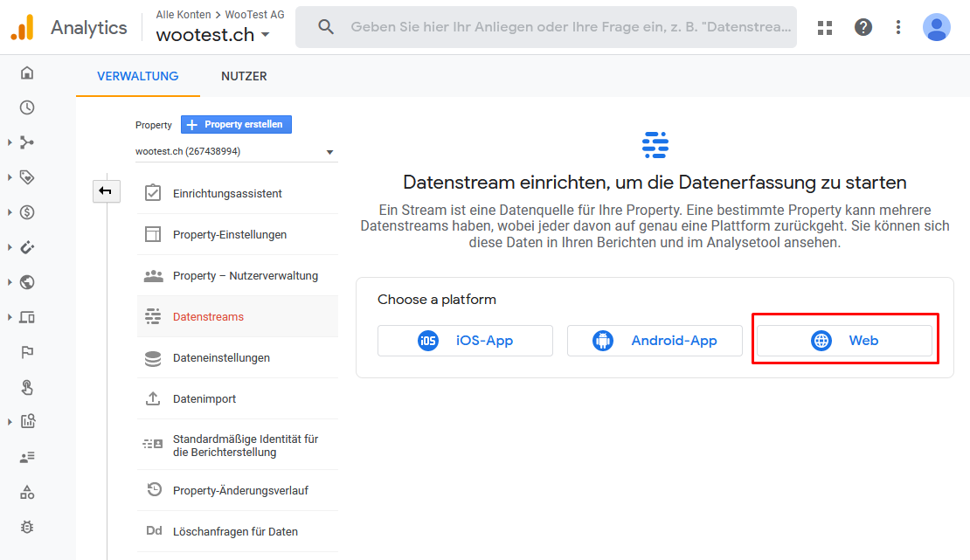970x560 pixels.
Task: Click the back arrow collapse button
Action: 106,191
